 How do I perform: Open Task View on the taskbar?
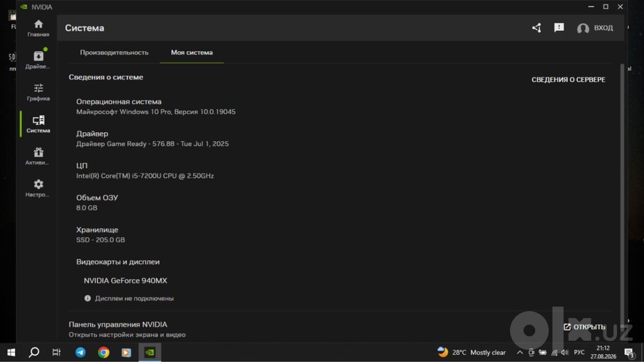(57, 352)
